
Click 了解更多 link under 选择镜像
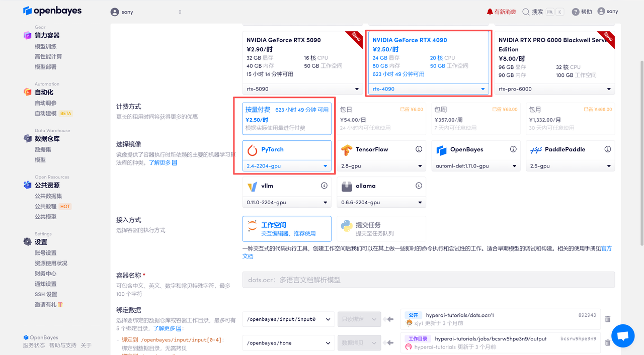[163, 163]
